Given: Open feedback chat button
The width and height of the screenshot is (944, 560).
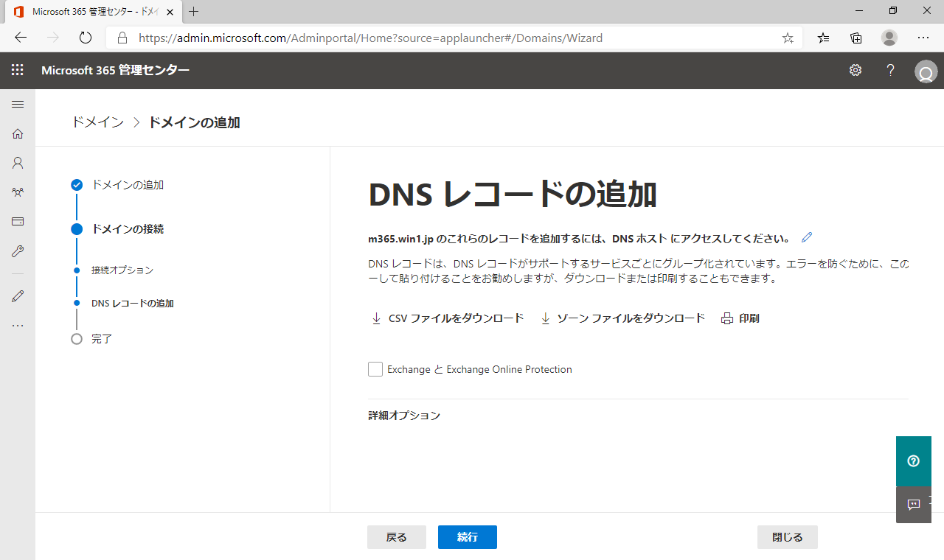Looking at the screenshot, I should click(914, 505).
